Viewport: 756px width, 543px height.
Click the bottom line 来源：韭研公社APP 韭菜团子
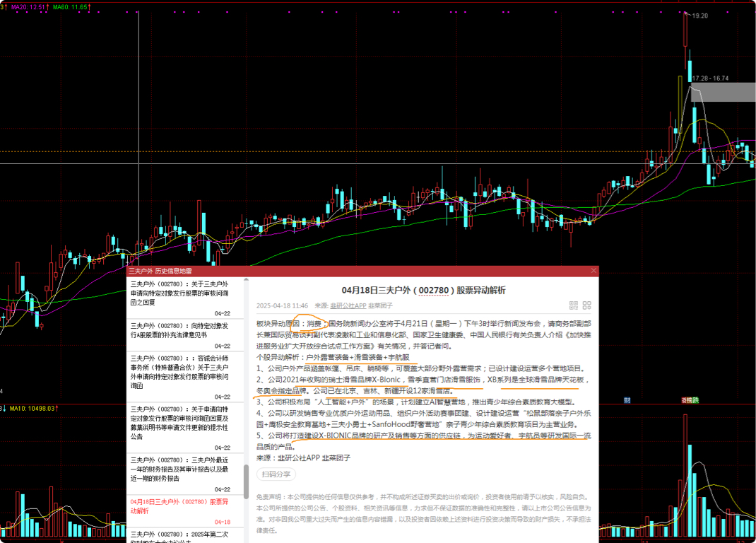pos(303,458)
